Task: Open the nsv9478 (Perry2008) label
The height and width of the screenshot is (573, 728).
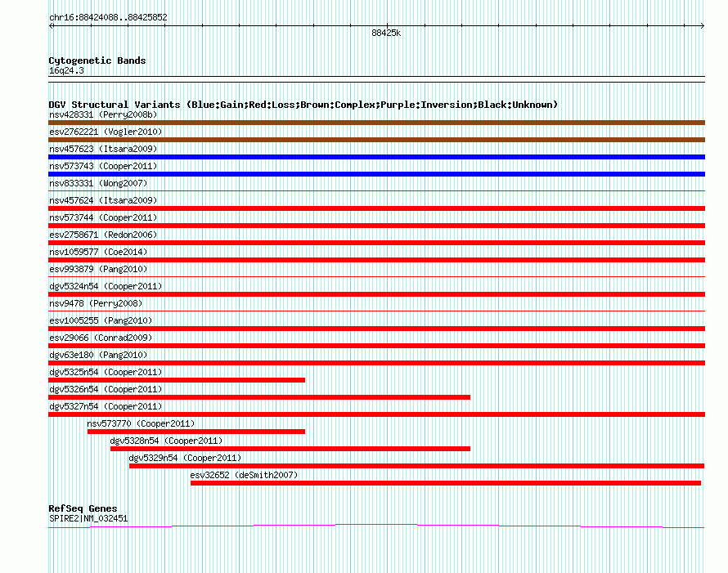Action: pos(96,303)
